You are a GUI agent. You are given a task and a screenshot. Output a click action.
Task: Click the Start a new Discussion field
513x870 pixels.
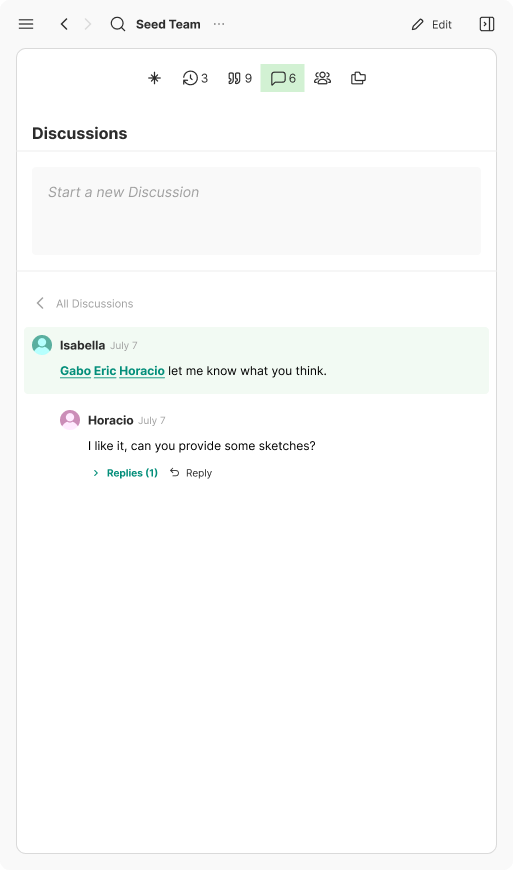(256, 211)
